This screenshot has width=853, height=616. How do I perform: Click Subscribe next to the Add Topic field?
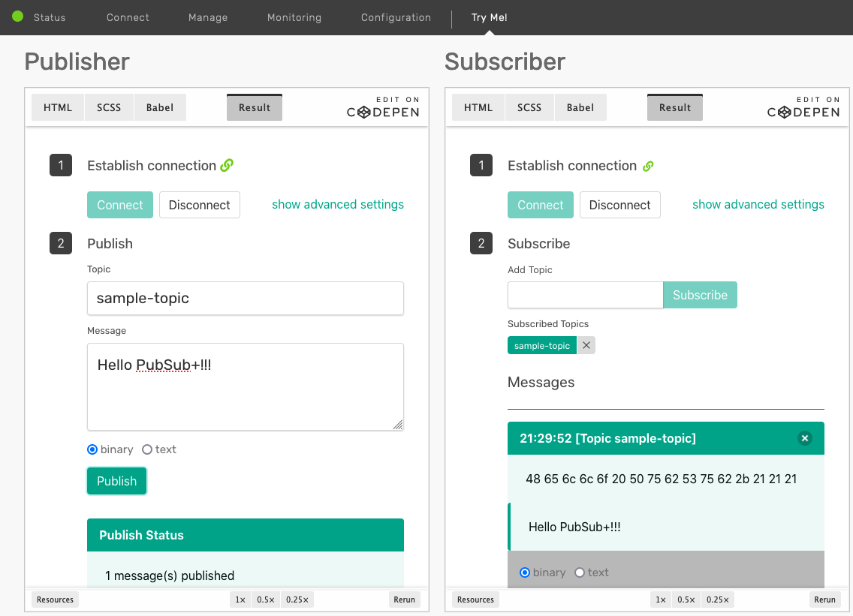pyautogui.click(x=700, y=295)
